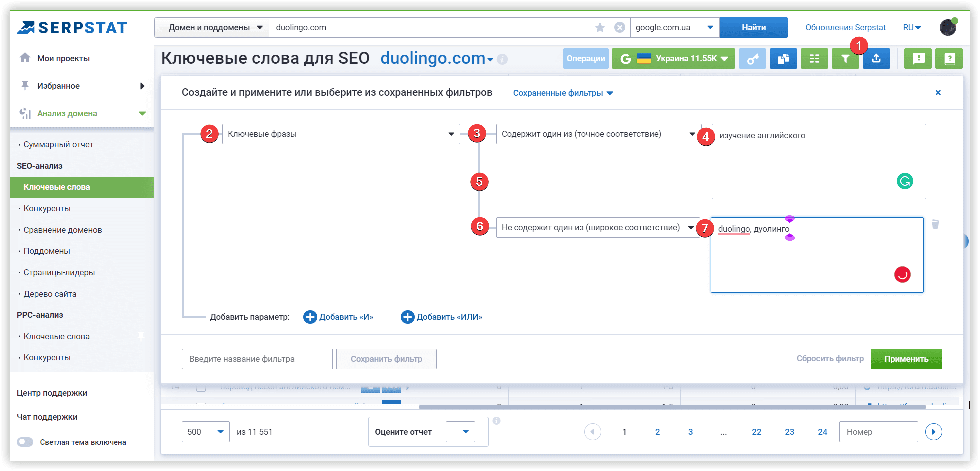Open Сравнение доменов sidebar item
The image size is (980, 471).
tap(63, 230)
